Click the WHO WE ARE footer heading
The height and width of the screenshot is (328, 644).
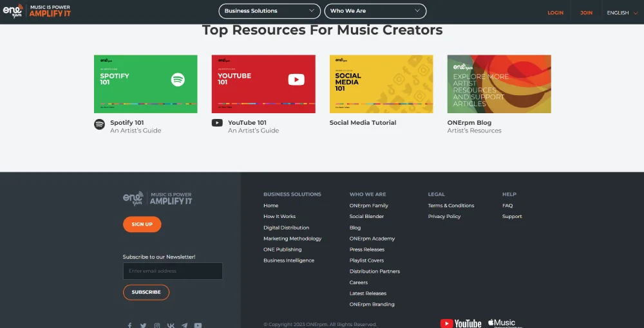(368, 194)
